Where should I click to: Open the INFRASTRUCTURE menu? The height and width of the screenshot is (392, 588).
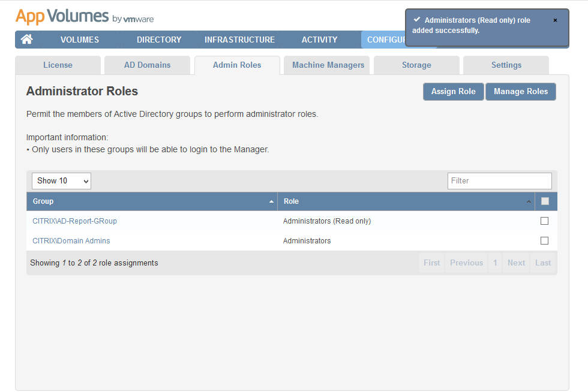coord(239,40)
